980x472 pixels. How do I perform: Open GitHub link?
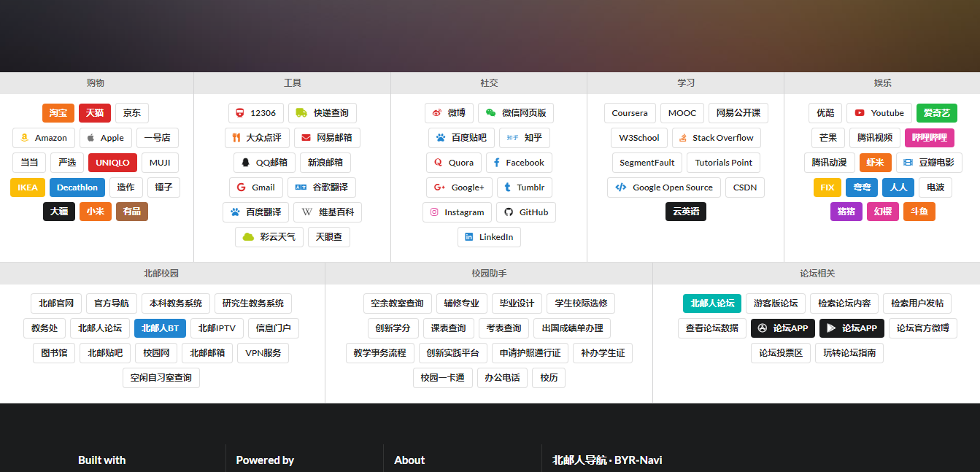click(526, 212)
